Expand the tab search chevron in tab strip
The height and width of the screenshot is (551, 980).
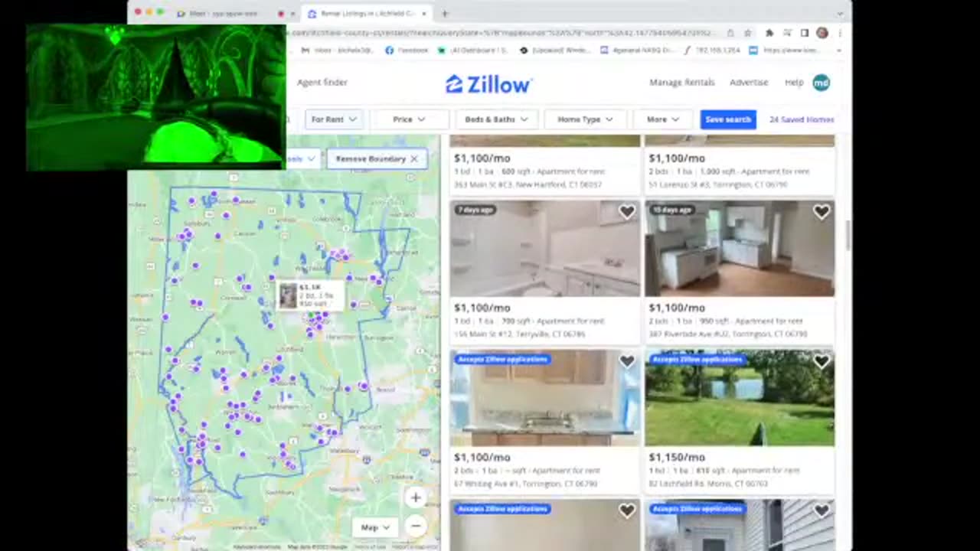(x=841, y=13)
